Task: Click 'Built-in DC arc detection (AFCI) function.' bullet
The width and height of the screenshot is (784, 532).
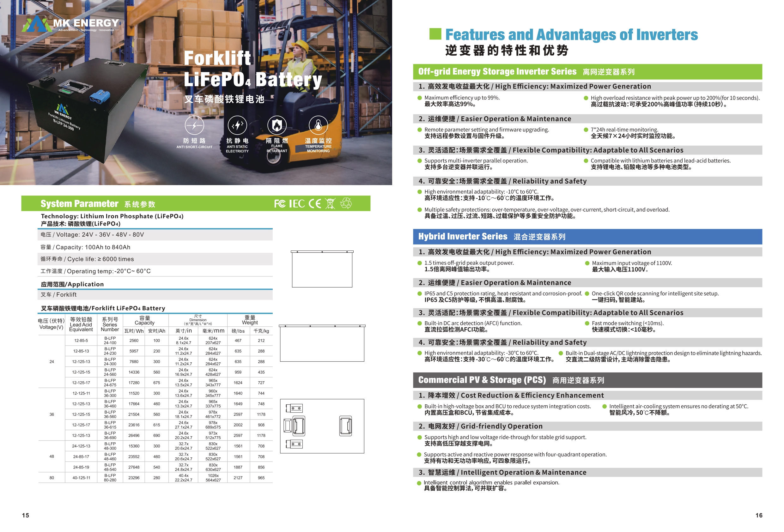Action: point(473,323)
